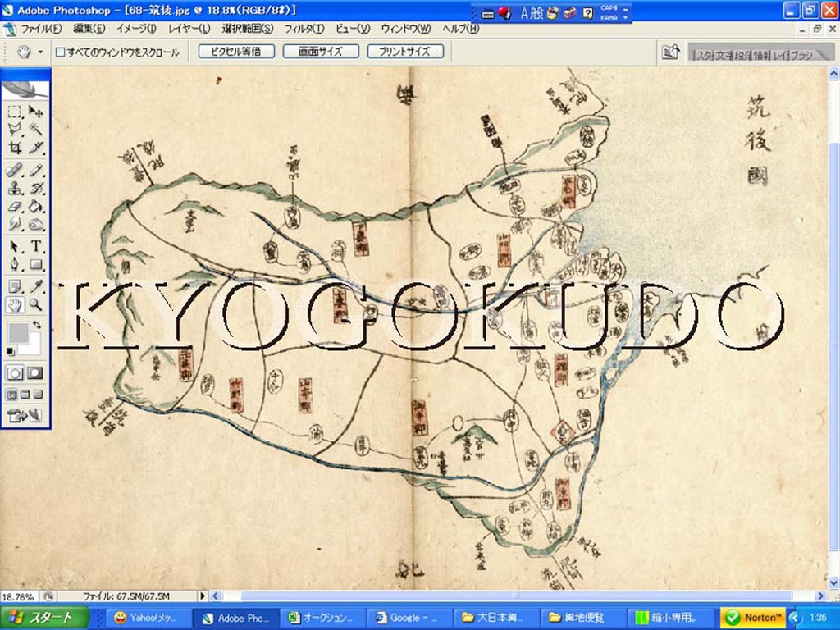
Task: Click the horizontal scrollbar thumb
Action: coord(516,596)
